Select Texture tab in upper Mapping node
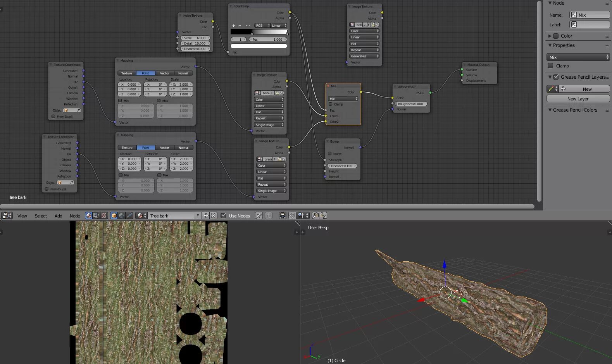 [x=127, y=73]
